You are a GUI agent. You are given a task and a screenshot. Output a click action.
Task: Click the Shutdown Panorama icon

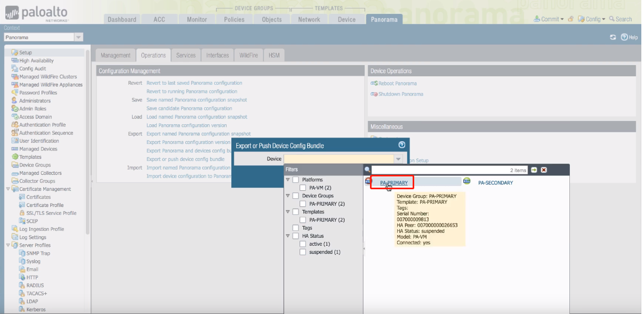point(374,94)
